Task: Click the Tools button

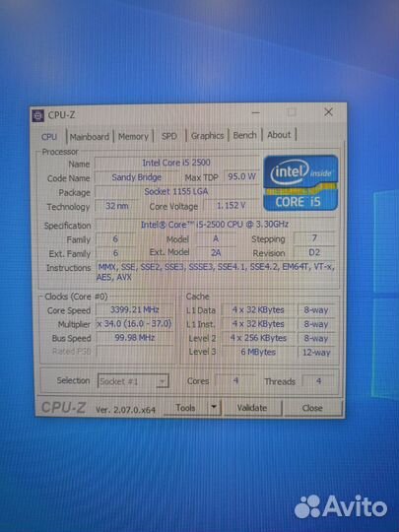Action: point(186,408)
